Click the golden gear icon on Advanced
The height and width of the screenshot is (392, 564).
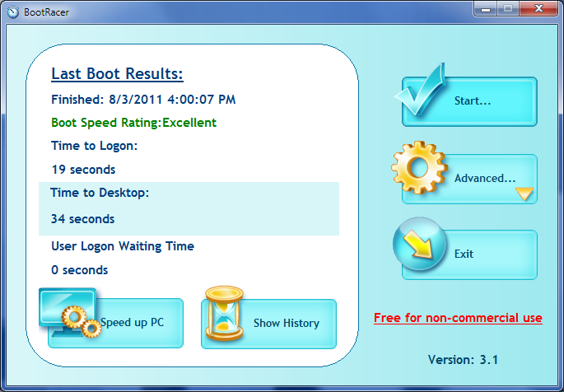419,166
